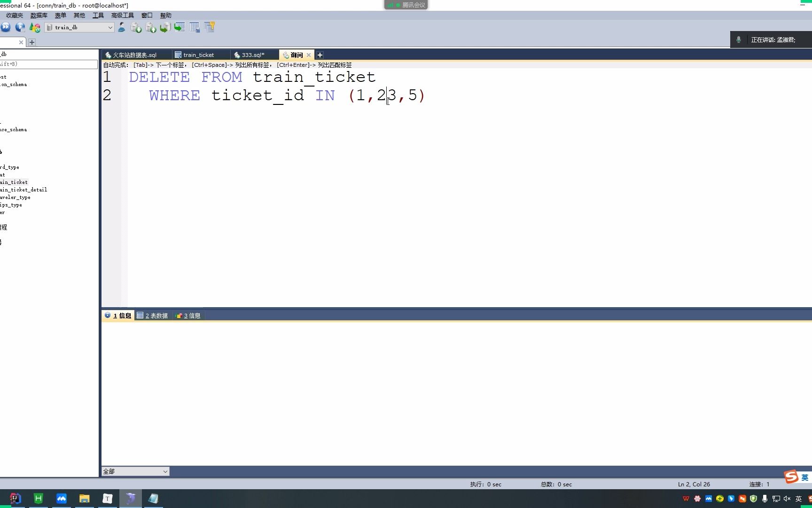Click the execute and edit resultset icon
The image size is (812, 508).
[x=20, y=27]
